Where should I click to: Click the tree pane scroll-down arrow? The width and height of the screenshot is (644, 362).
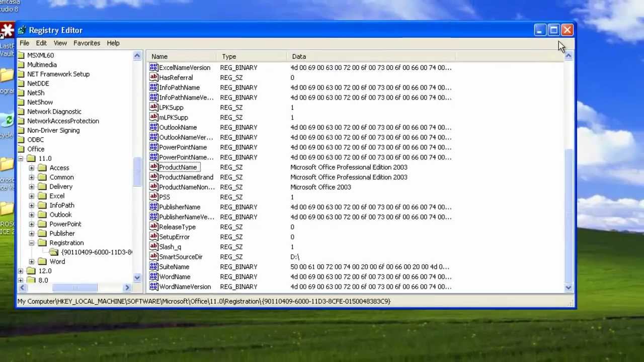(x=137, y=278)
